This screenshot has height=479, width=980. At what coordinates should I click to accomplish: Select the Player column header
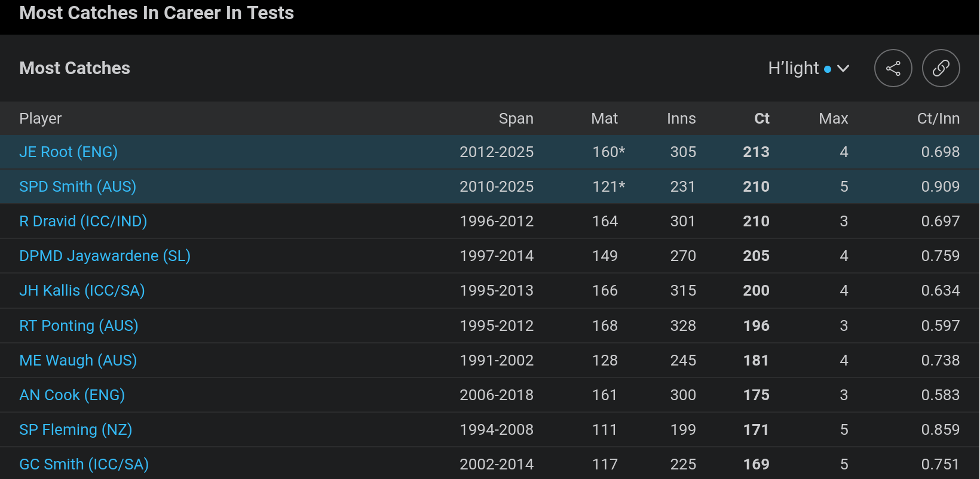tap(41, 118)
